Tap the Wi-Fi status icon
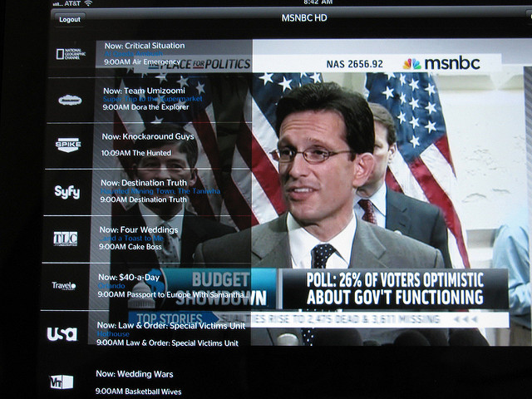The image size is (532, 399). [88, 3]
